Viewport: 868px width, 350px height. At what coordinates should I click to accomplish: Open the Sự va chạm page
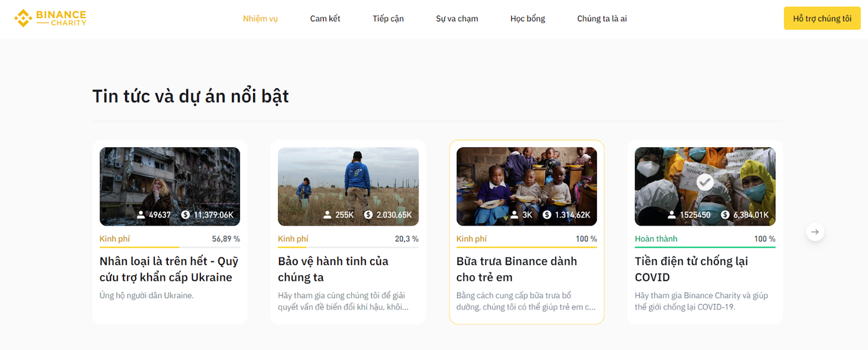(457, 19)
